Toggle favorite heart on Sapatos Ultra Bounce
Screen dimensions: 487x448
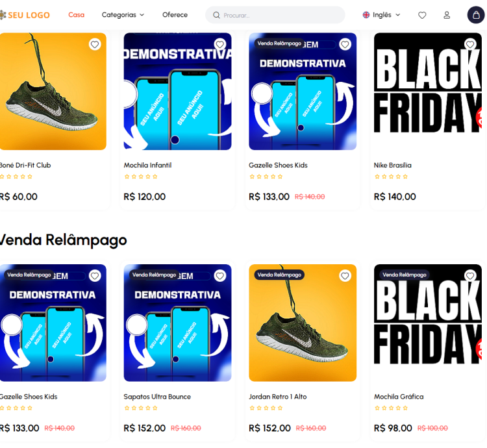click(x=220, y=276)
